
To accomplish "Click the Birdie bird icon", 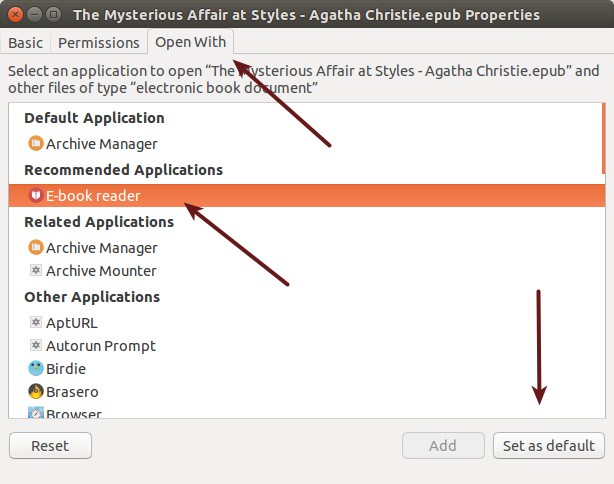I will coord(36,368).
